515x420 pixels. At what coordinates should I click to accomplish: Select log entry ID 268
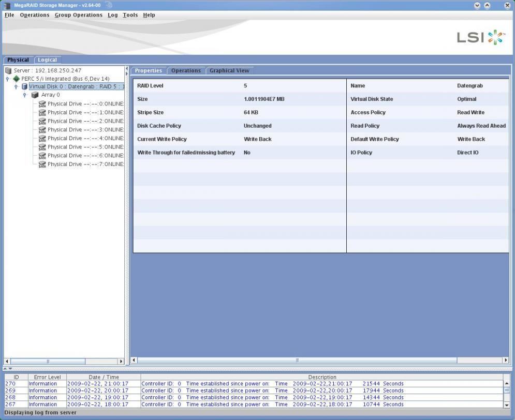click(x=254, y=398)
